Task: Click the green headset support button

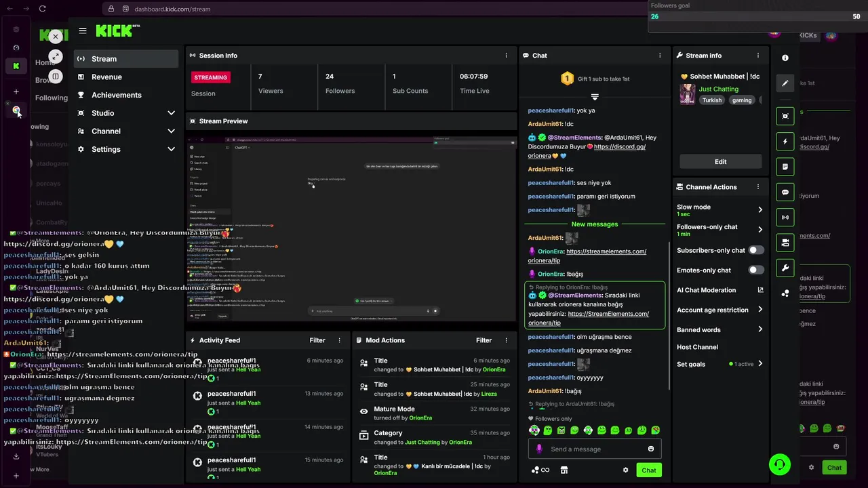Action: point(781,464)
